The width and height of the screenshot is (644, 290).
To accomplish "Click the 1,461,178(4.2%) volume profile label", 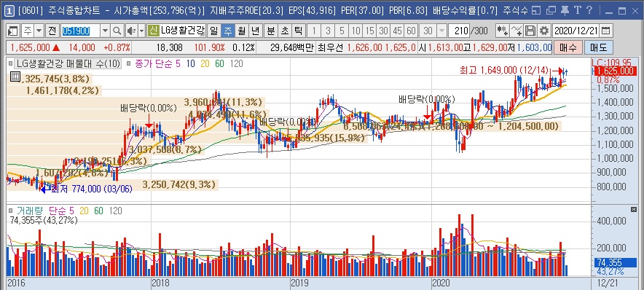I will click(62, 90).
